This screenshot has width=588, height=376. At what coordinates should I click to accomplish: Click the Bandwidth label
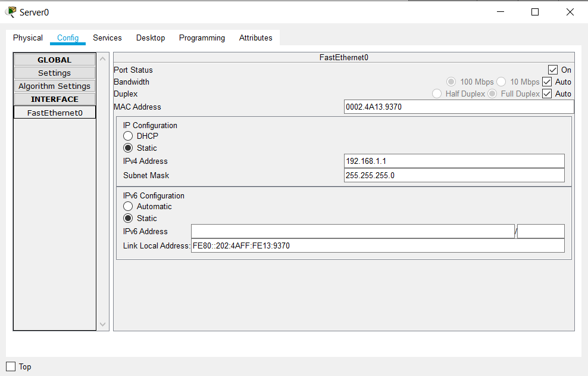(132, 82)
